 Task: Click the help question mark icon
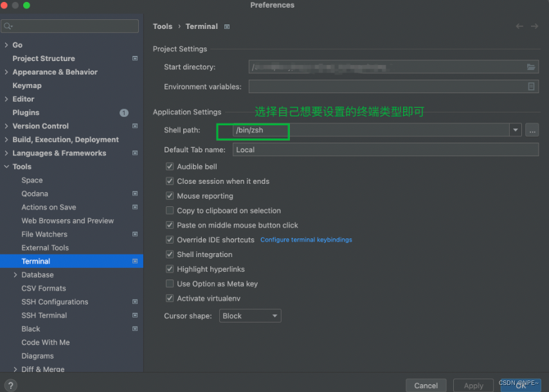[10, 386]
